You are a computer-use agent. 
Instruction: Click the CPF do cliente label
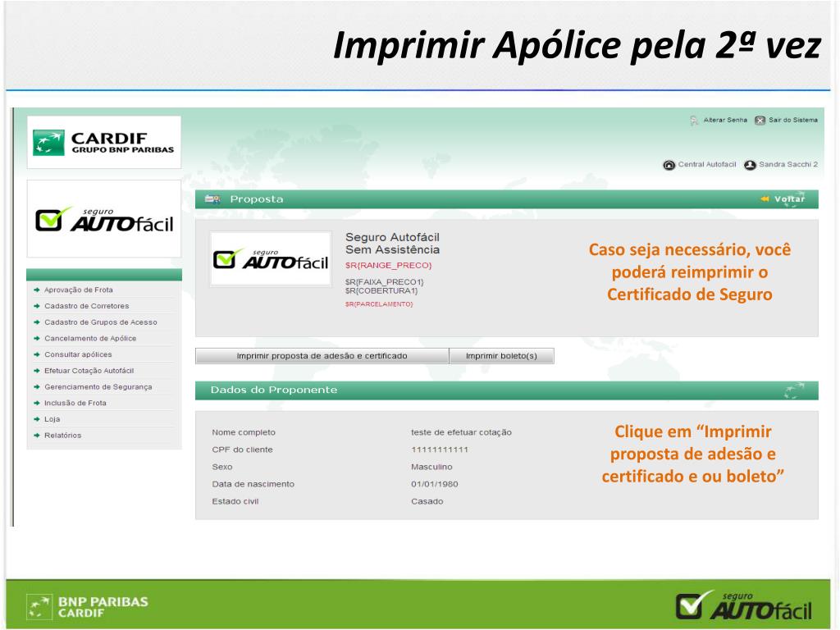click(242, 450)
